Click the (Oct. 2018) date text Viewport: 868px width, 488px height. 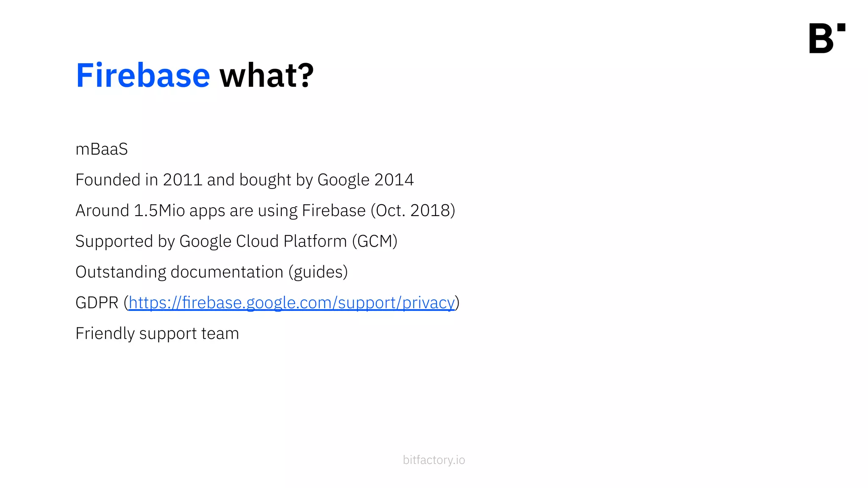click(413, 211)
